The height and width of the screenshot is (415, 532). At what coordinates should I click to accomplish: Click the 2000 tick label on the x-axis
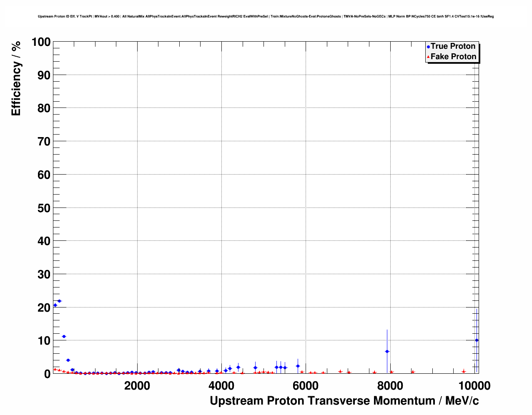tap(137, 386)
